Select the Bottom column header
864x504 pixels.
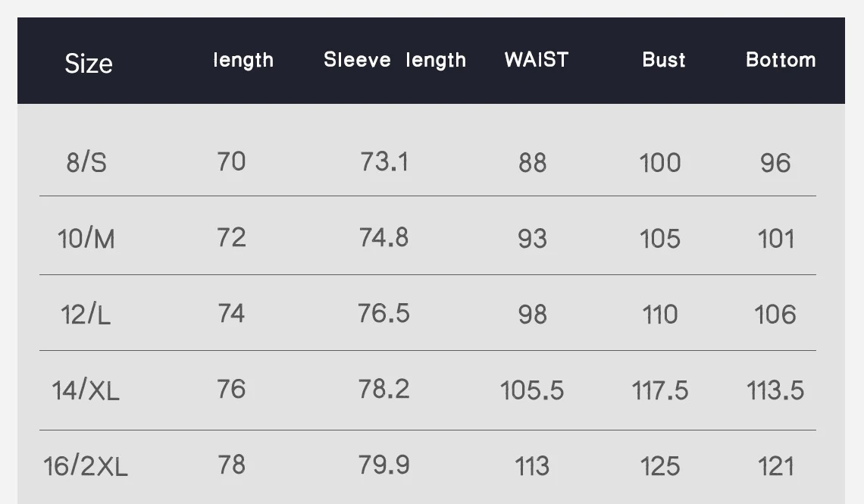(781, 60)
